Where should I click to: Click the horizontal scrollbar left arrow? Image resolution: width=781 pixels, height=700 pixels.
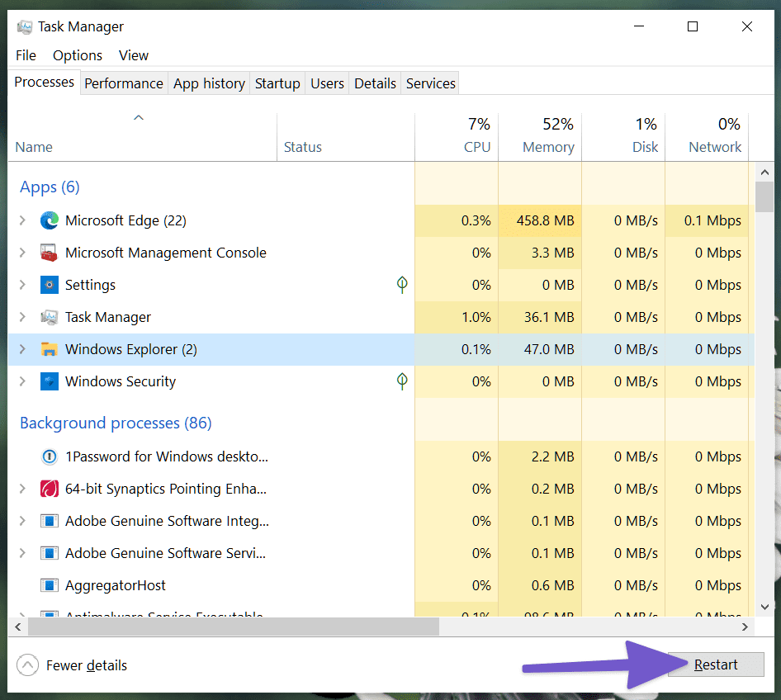pyautogui.click(x=18, y=627)
